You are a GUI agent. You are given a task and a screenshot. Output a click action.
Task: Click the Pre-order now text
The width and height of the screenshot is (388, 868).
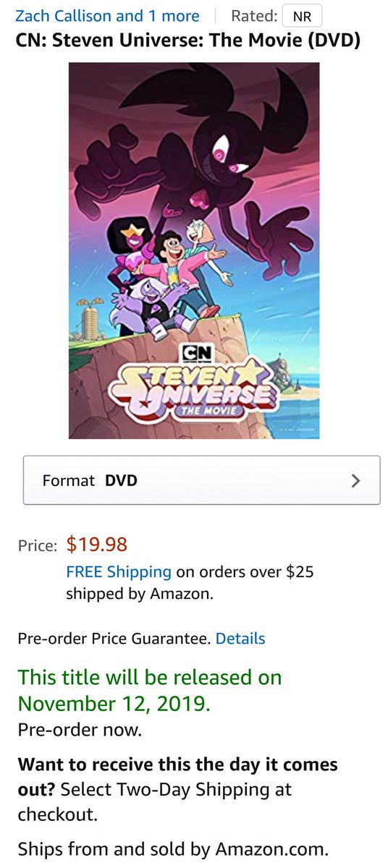(80, 730)
